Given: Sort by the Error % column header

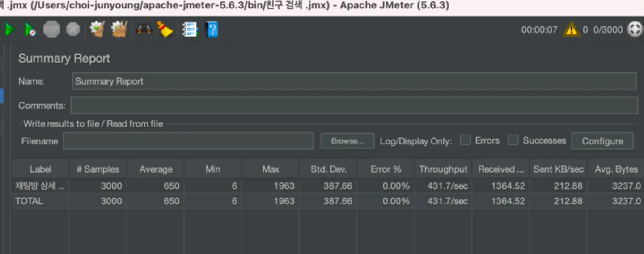Looking at the screenshot, I should point(386,169).
